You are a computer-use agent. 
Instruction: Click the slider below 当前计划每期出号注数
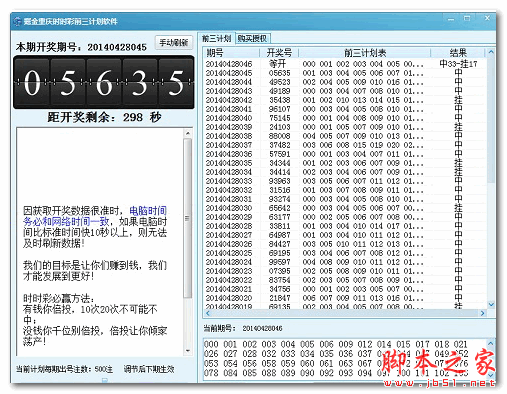click(105, 380)
